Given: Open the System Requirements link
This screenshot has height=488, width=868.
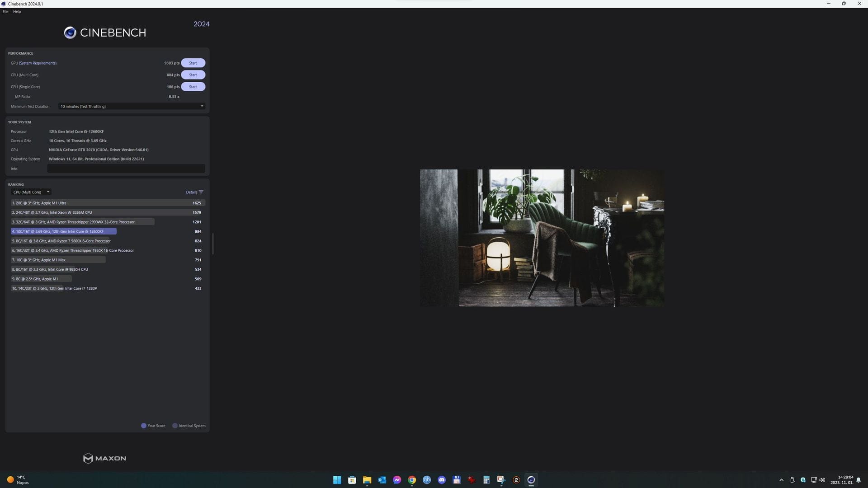Looking at the screenshot, I should [x=38, y=63].
